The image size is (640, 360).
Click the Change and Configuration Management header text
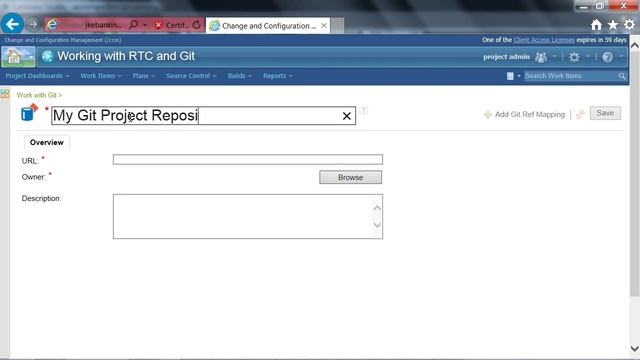63,40
